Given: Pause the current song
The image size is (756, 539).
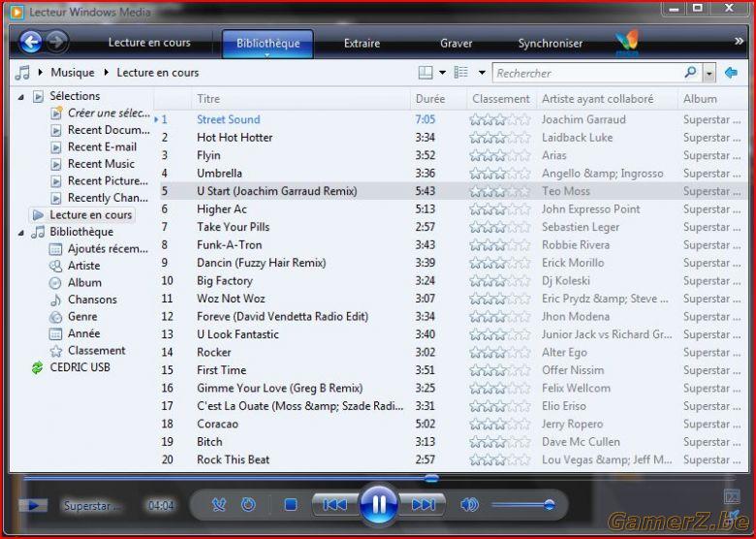Looking at the screenshot, I should (x=379, y=505).
